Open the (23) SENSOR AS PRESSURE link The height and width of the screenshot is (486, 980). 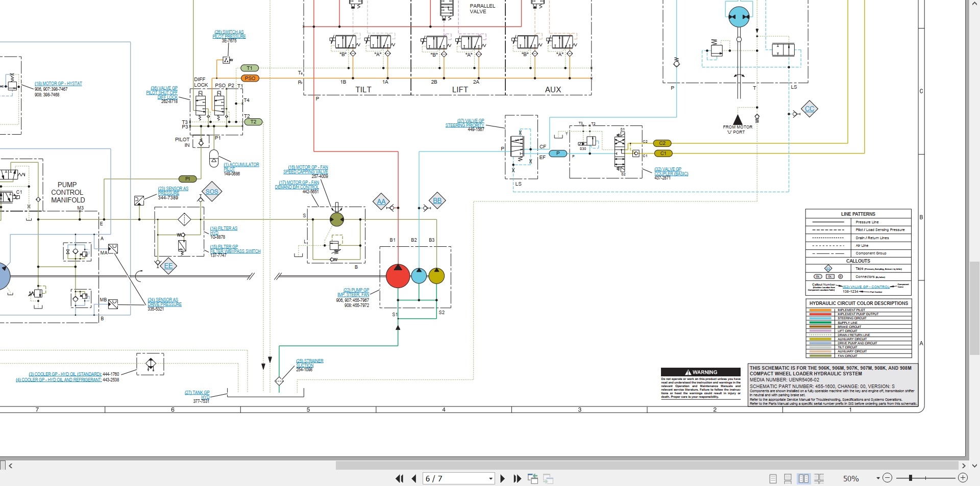(x=173, y=191)
